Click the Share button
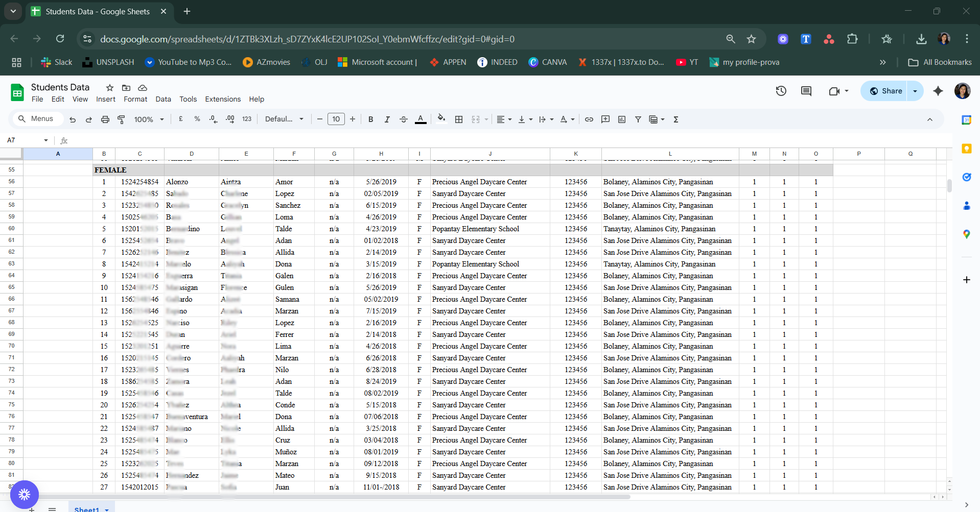The image size is (980, 512). [x=886, y=91]
